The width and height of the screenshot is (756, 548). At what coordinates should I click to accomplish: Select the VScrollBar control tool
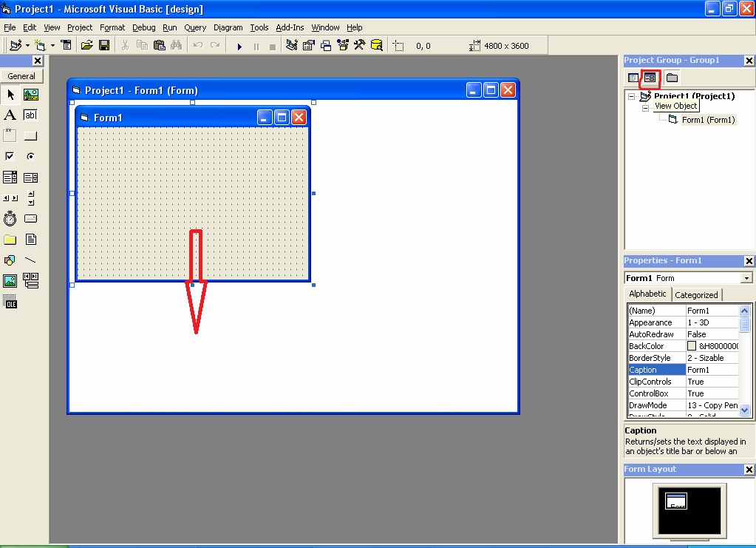(x=30, y=197)
